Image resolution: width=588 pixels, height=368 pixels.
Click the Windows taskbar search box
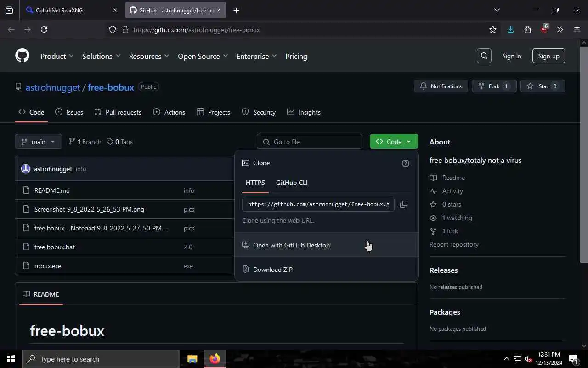[101, 359]
